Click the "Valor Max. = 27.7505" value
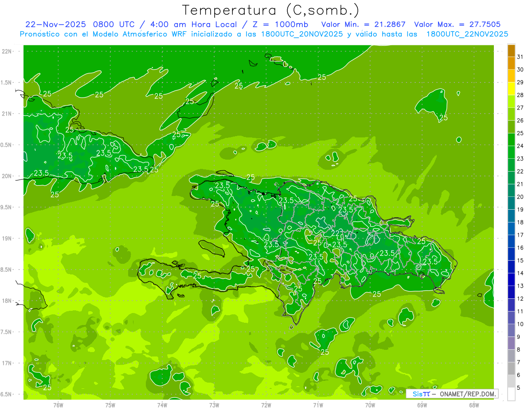Screen dimensions: 532x411 point(457,24)
